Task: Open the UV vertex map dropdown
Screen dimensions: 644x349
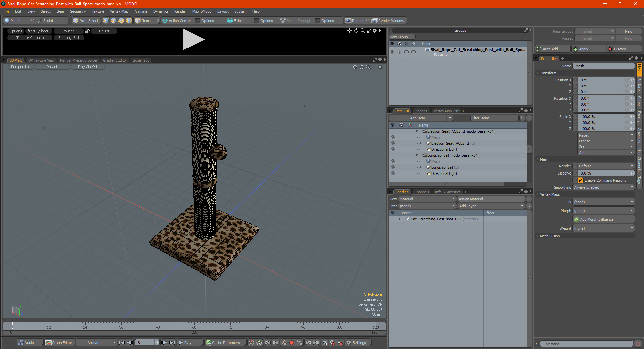Action: click(603, 202)
